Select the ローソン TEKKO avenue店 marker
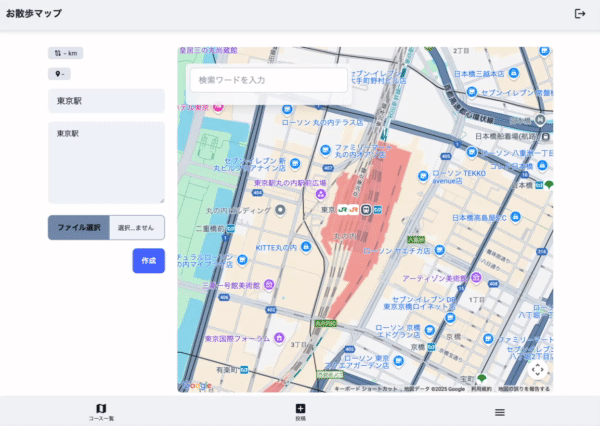 click(x=423, y=176)
